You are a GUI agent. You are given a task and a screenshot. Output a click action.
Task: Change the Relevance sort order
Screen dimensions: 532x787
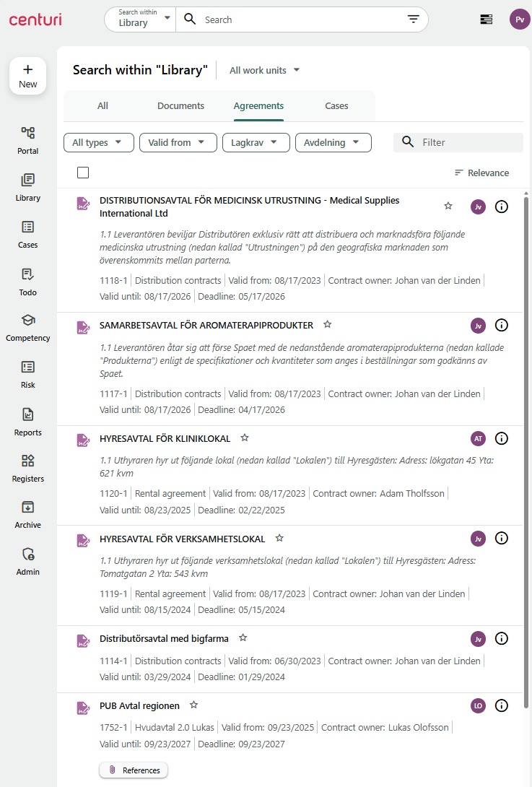coord(481,173)
